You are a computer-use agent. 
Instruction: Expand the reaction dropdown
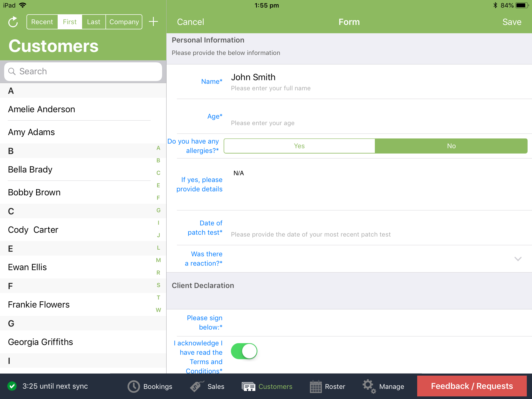518,259
